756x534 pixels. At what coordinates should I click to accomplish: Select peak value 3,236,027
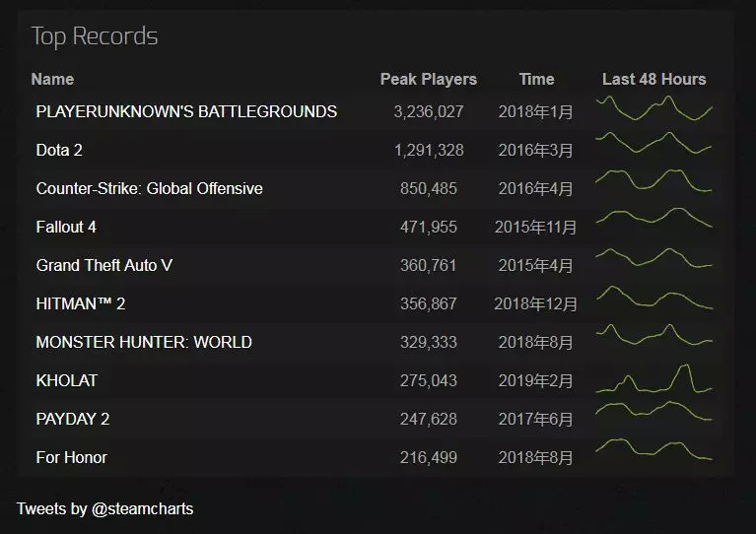click(x=429, y=111)
